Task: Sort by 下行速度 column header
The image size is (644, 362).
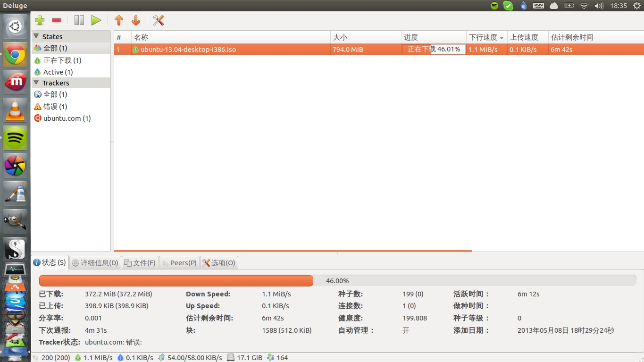Action: click(487, 37)
